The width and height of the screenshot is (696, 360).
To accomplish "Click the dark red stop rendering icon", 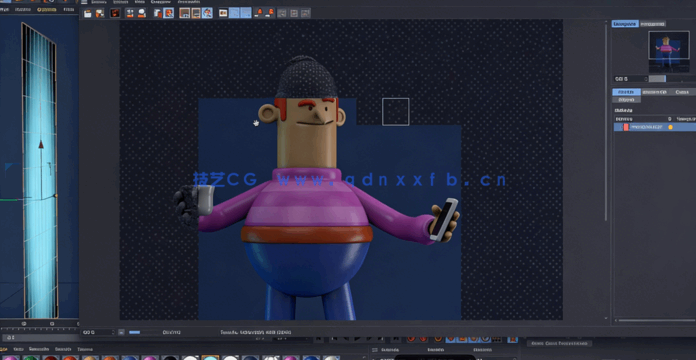I will [115, 13].
